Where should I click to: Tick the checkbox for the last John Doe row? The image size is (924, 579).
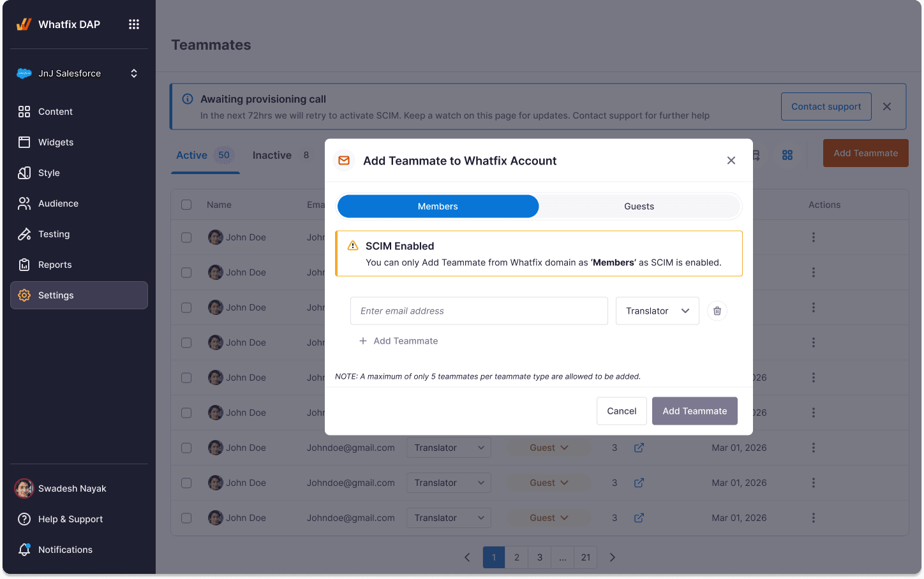[186, 518]
